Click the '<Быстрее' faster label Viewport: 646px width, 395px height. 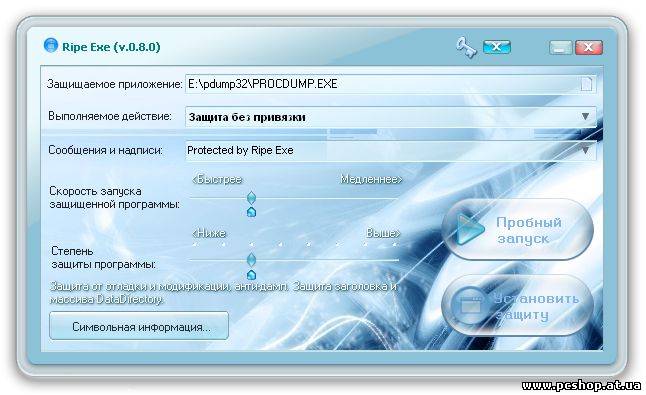tap(217, 180)
